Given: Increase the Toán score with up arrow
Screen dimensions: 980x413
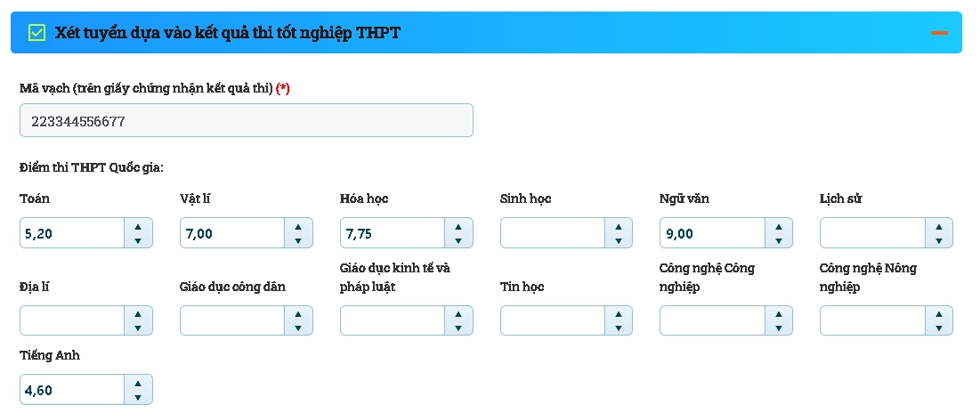Looking at the screenshot, I should [138, 226].
